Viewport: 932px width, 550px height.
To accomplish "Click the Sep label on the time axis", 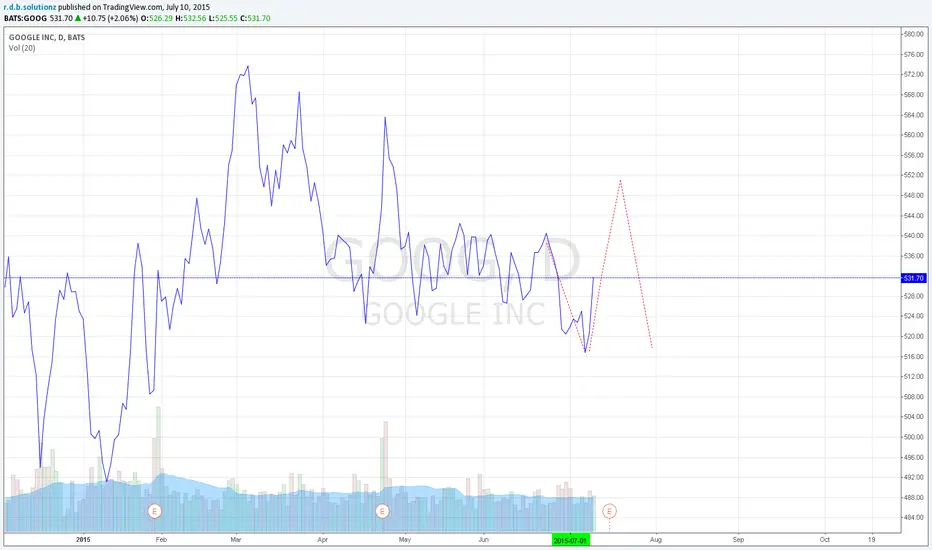I will pyautogui.click(x=738, y=540).
